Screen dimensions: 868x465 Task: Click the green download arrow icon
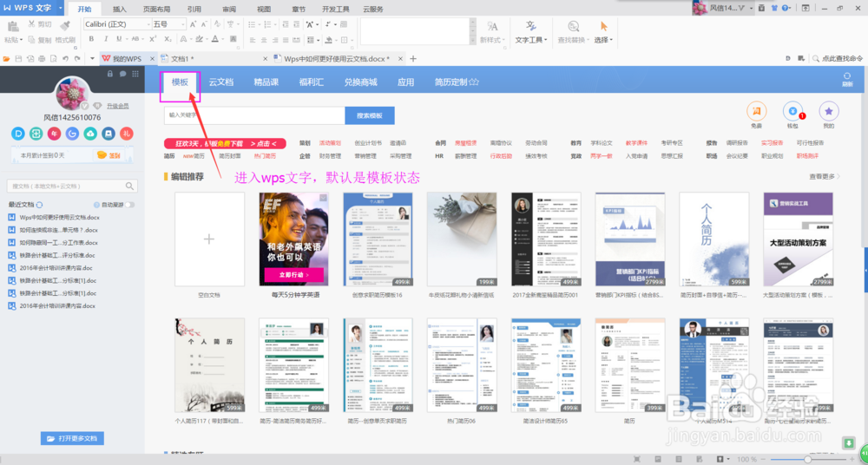pos(848,442)
